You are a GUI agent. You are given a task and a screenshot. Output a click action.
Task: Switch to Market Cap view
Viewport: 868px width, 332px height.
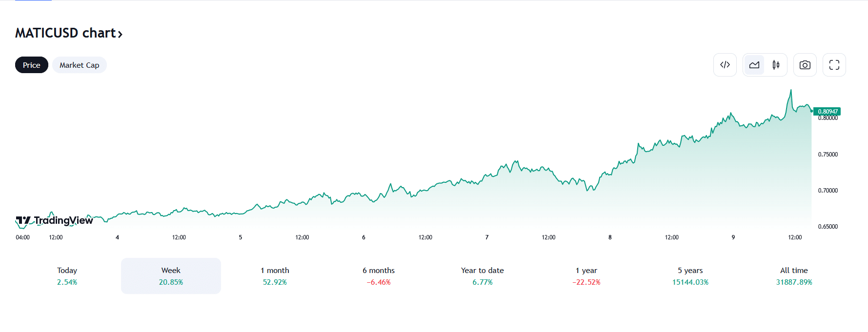[x=79, y=65]
